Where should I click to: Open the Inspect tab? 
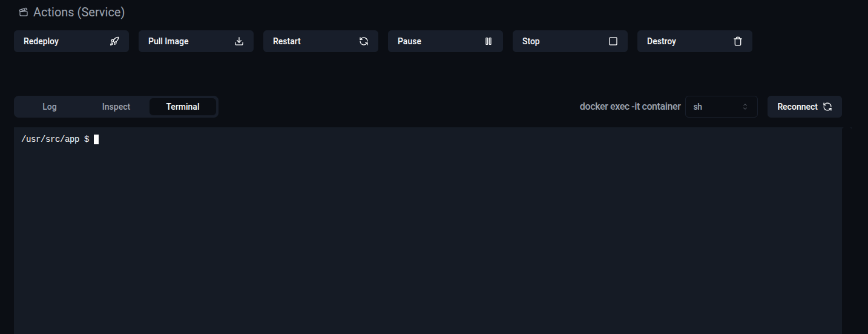pos(116,107)
